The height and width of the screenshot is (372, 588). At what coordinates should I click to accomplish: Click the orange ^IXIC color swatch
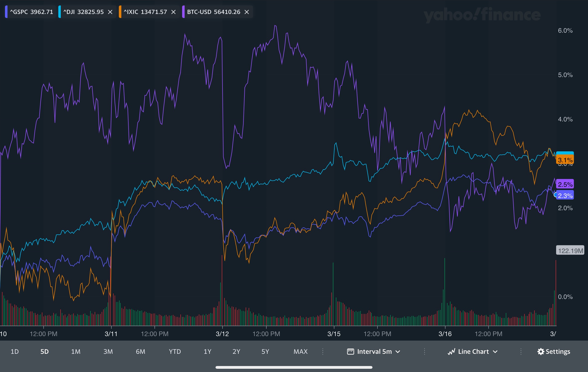click(x=120, y=12)
